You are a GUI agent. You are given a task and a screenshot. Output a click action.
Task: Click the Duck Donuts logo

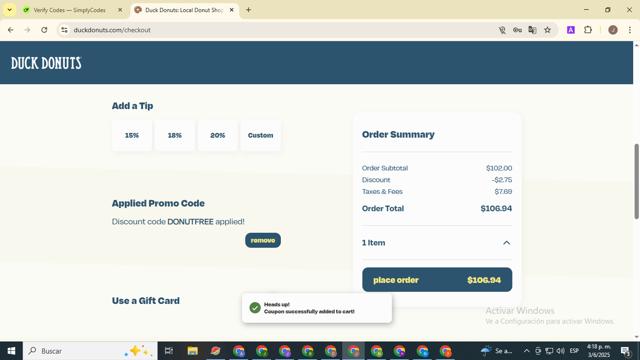pyautogui.click(x=46, y=63)
